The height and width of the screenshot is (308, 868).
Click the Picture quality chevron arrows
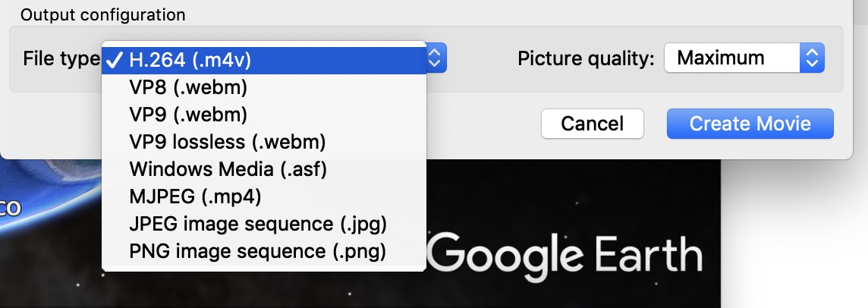(x=812, y=58)
